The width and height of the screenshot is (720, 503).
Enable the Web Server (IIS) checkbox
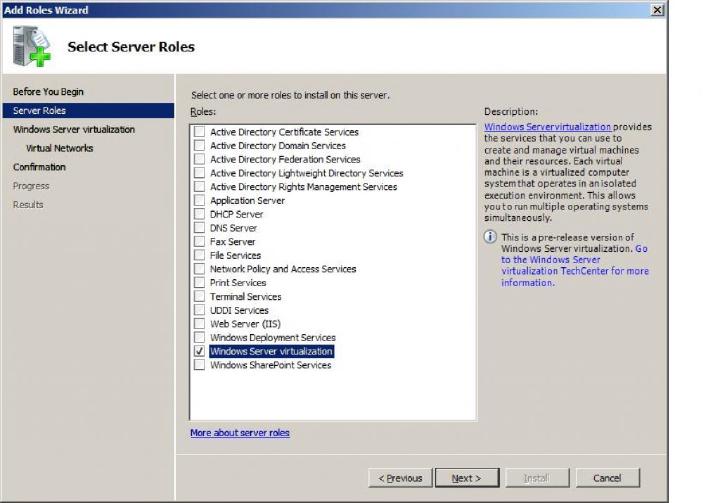[x=199, y=324]
